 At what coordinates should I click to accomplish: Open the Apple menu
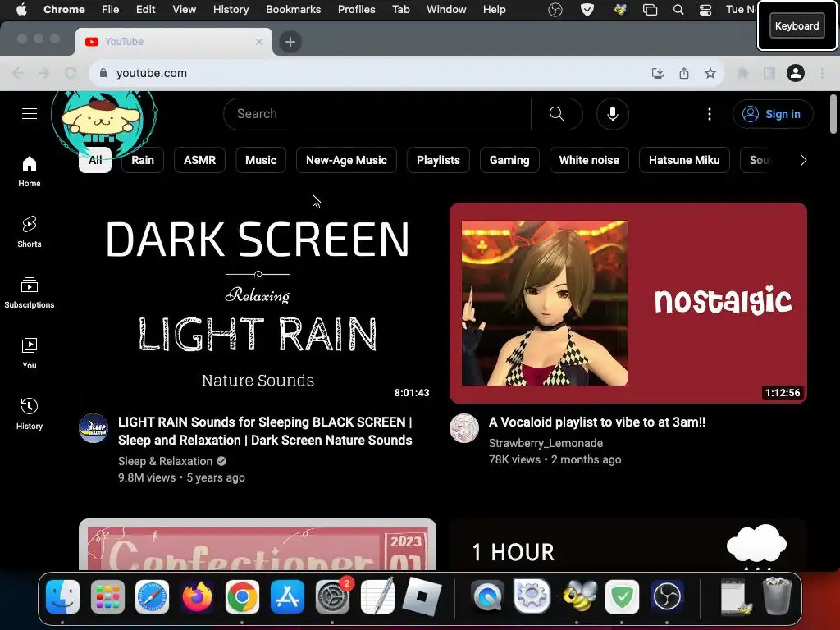(x=21, y=10)
